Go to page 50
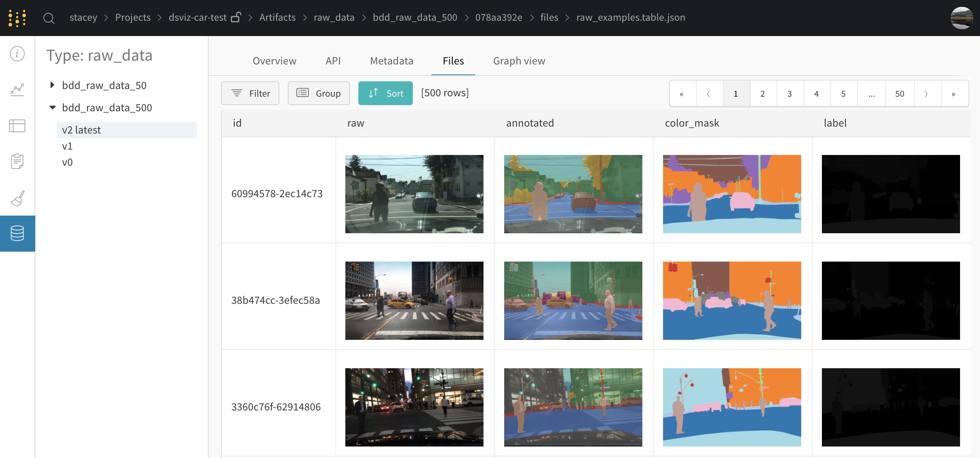 coord(899,94)
